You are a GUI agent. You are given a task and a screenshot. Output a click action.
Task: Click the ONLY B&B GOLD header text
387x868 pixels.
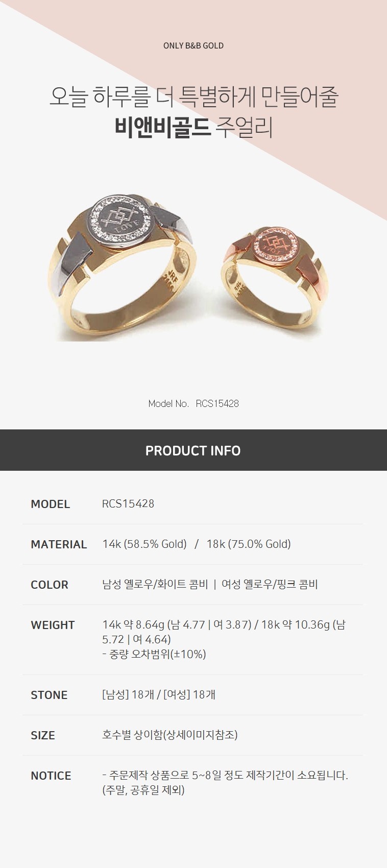pyautogui.click(x=194, y=45)
